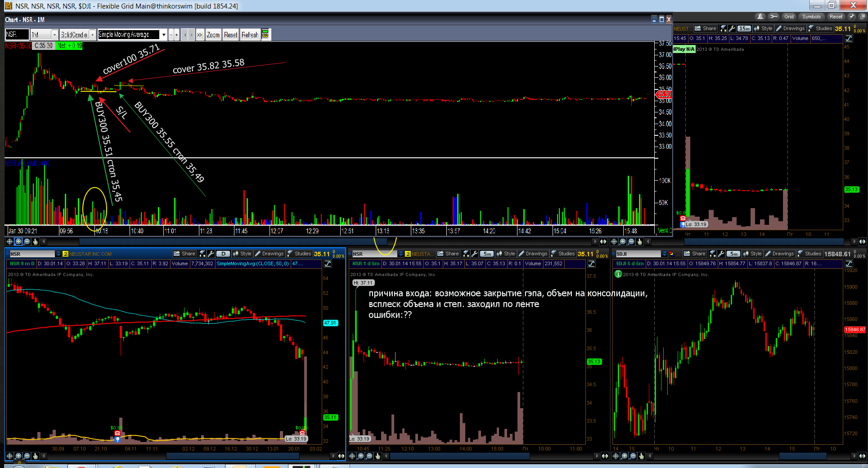
Task: Open chart settings wrench in NSR daily panel
Action: click(x=211, y=254)
